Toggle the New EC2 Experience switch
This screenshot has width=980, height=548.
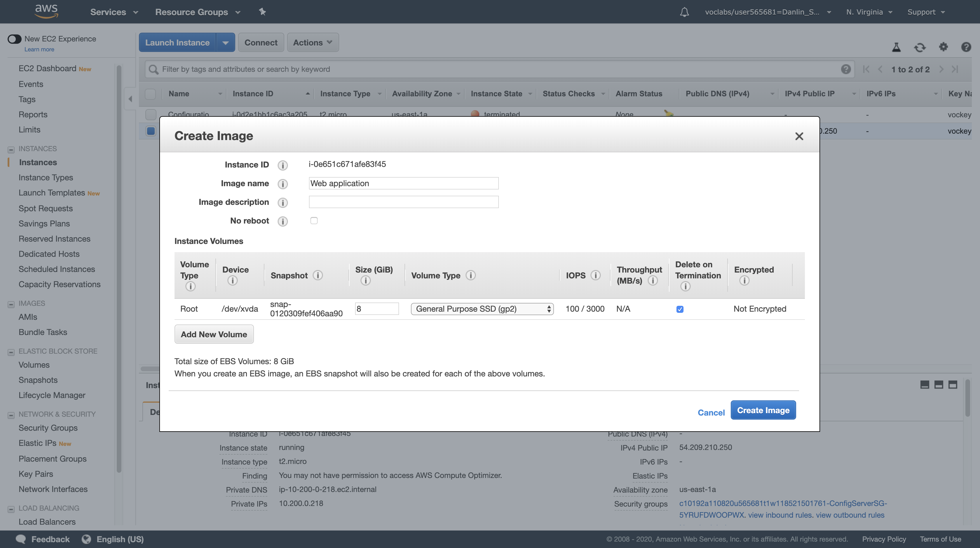[x=15, y=39]
